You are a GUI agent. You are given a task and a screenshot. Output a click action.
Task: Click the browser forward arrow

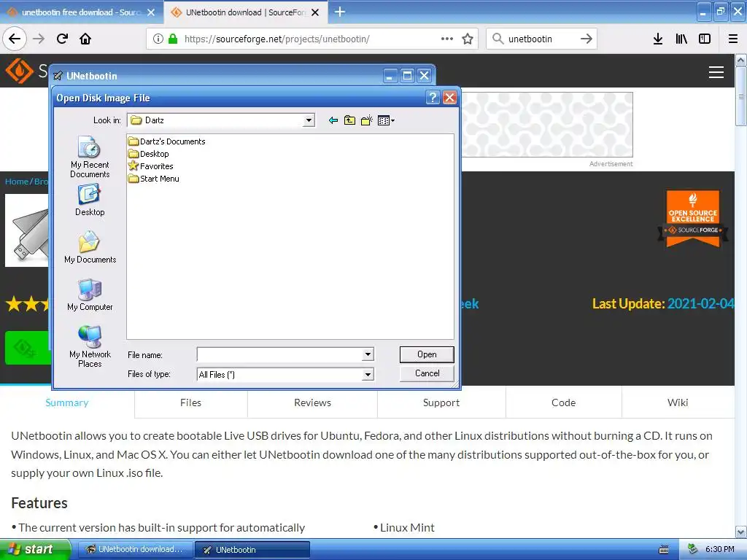coord(39,39)
